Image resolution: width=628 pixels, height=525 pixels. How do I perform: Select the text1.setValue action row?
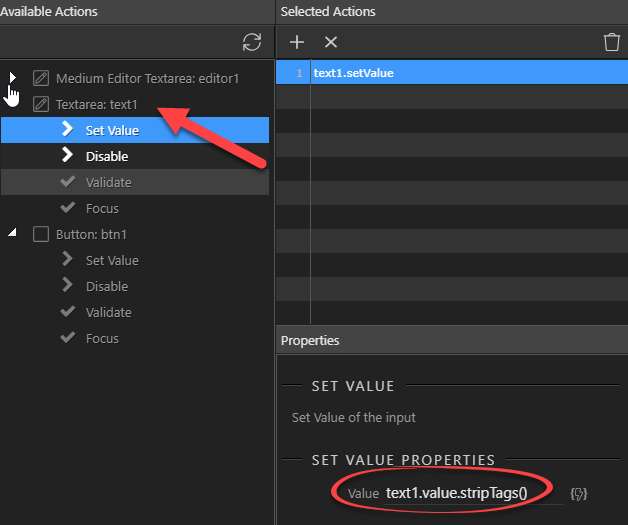click(x=452, y=72)
